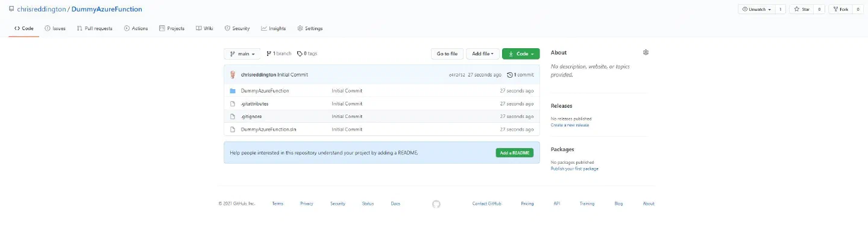Click Create a new release link
The image size is (868, 230).
570,125
